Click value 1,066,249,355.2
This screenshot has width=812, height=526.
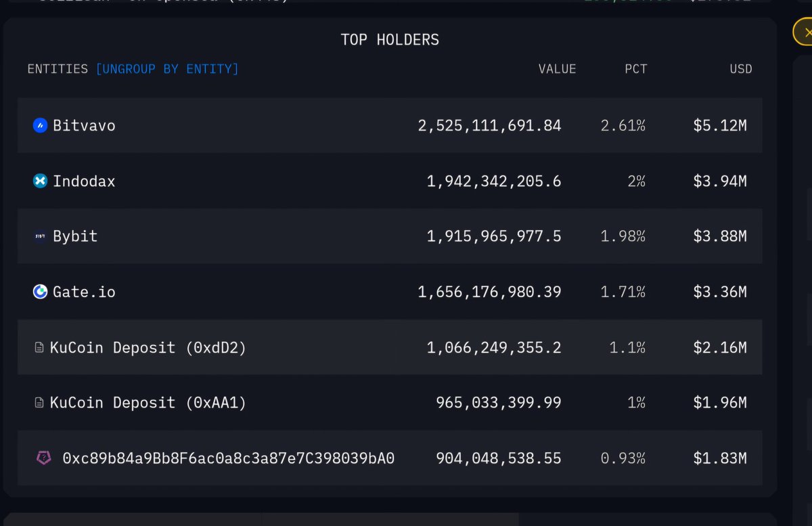click(x=494, y=348)
